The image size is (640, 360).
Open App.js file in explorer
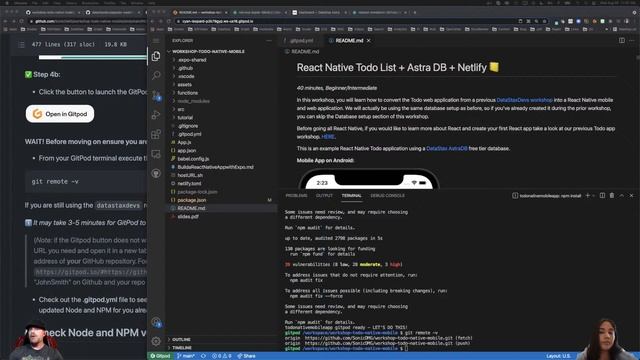(184, 142)
